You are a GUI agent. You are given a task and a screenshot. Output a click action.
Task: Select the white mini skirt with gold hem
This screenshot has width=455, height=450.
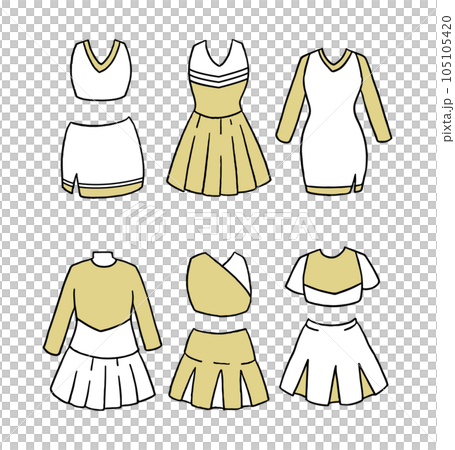point(103,157)
